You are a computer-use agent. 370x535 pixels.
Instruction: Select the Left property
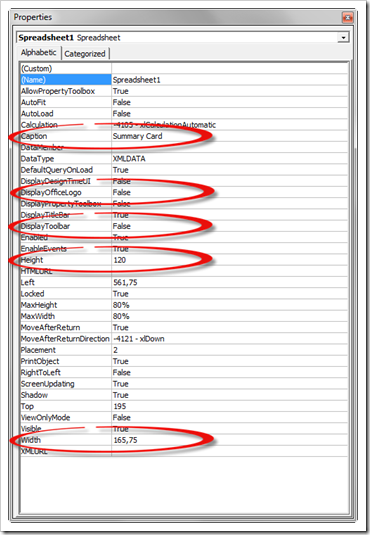click(x=28, y=283)
